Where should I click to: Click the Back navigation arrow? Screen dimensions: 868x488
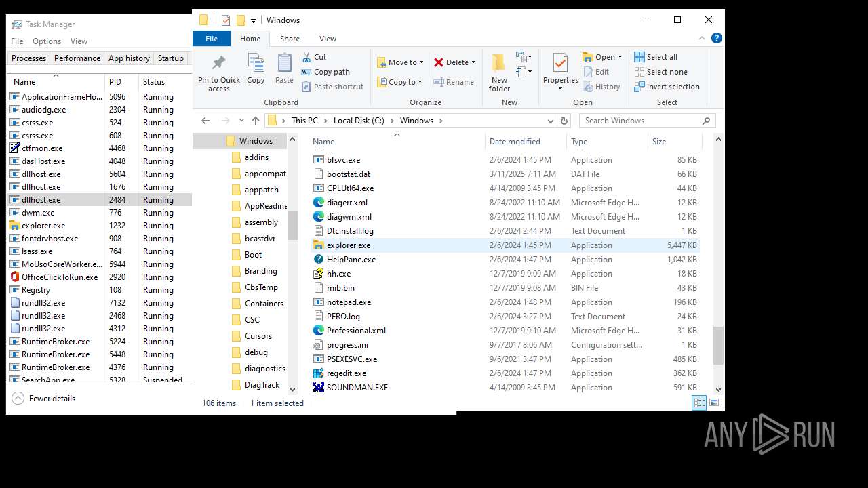(205, 121)
